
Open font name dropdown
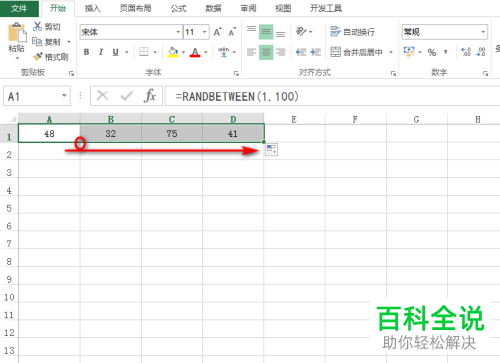click(x=178, y=32)
